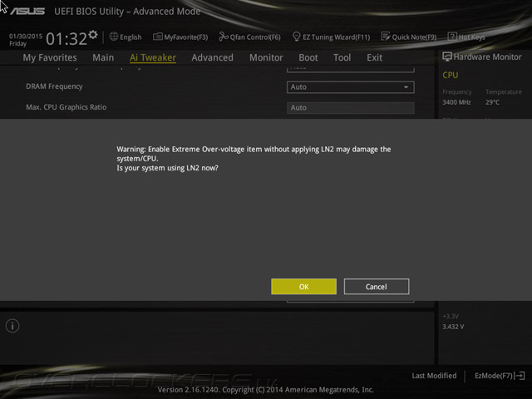Confirm LN2 warning with OK

(303, 287)
